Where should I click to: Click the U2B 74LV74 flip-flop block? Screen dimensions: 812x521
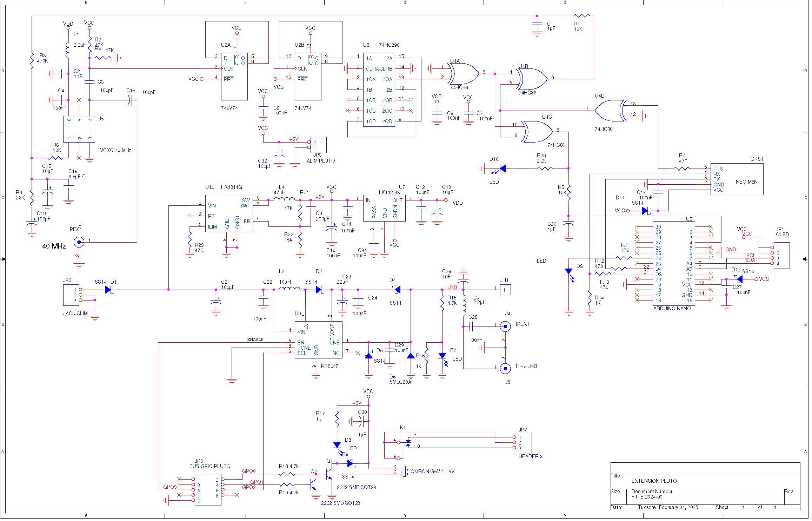[x=308, y=77]
